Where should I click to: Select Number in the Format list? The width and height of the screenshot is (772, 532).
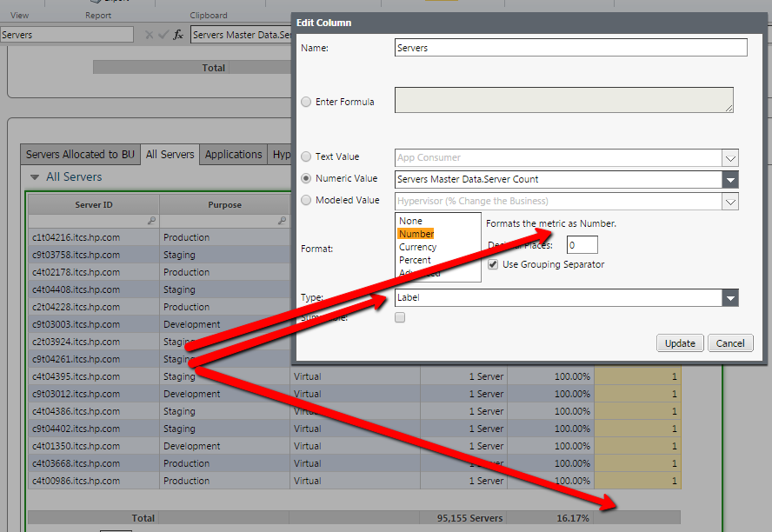pyautogui.click(x=416, y=234)
